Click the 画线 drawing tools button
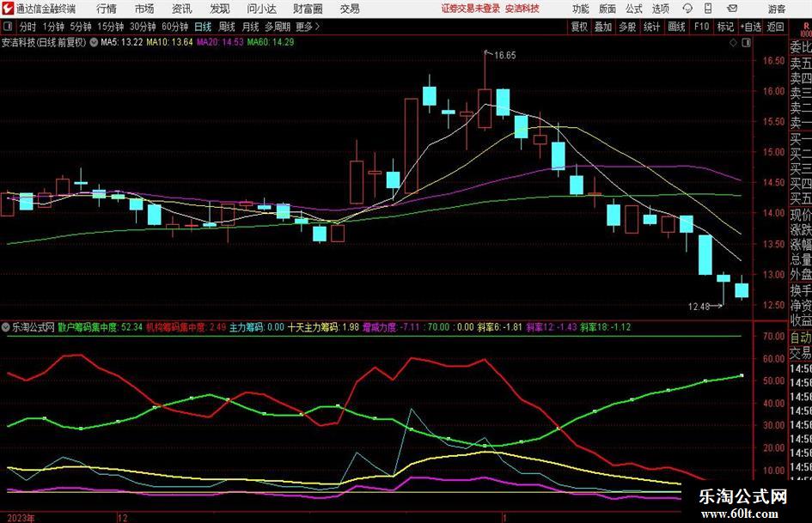812x523 pixels. pos(676,27)
